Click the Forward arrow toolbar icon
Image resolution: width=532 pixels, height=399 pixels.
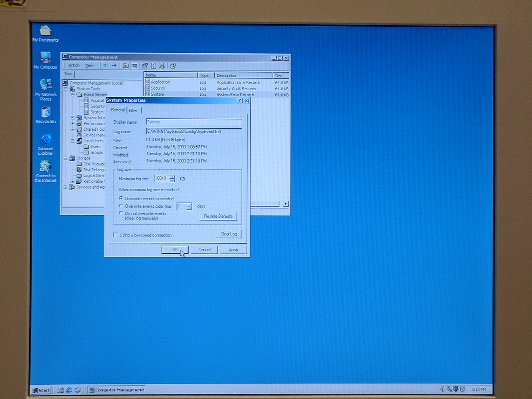(x=114, y=66)
